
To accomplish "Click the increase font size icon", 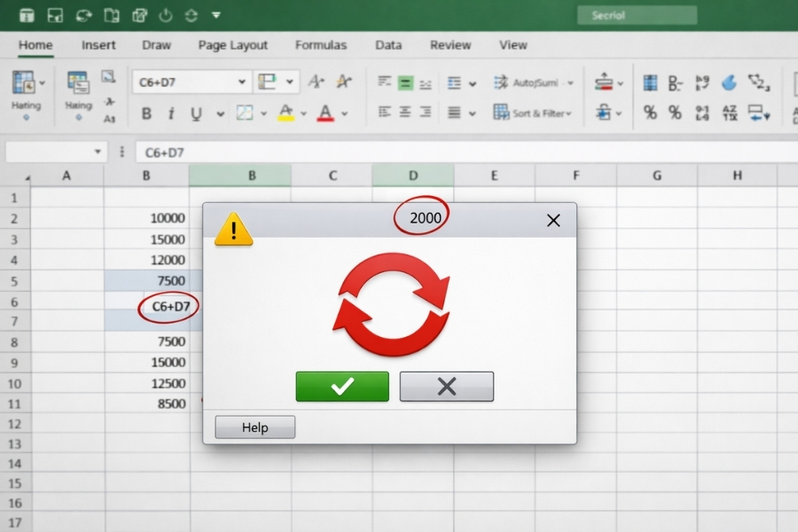I will tap(316, 82).
